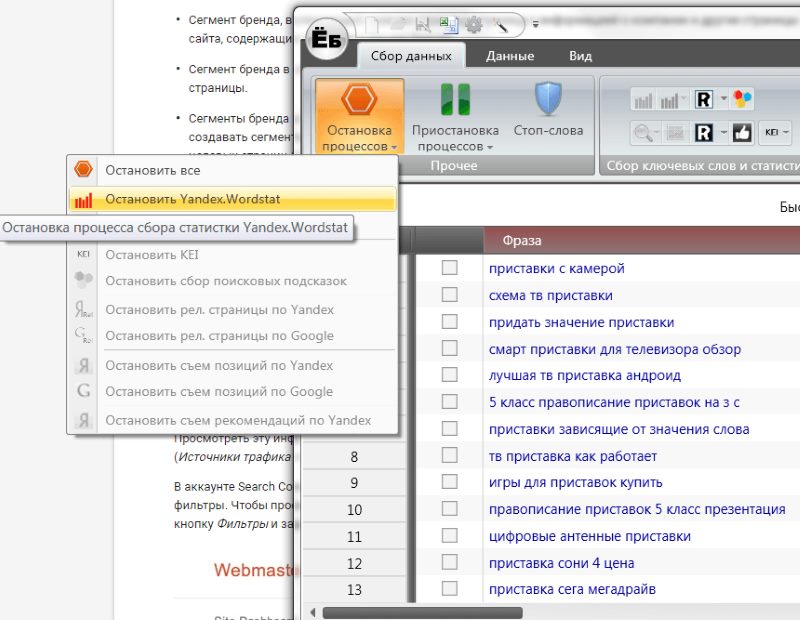Open the customize quick access toolbar arrow
The image size is (800, 620).
(536, 24)
